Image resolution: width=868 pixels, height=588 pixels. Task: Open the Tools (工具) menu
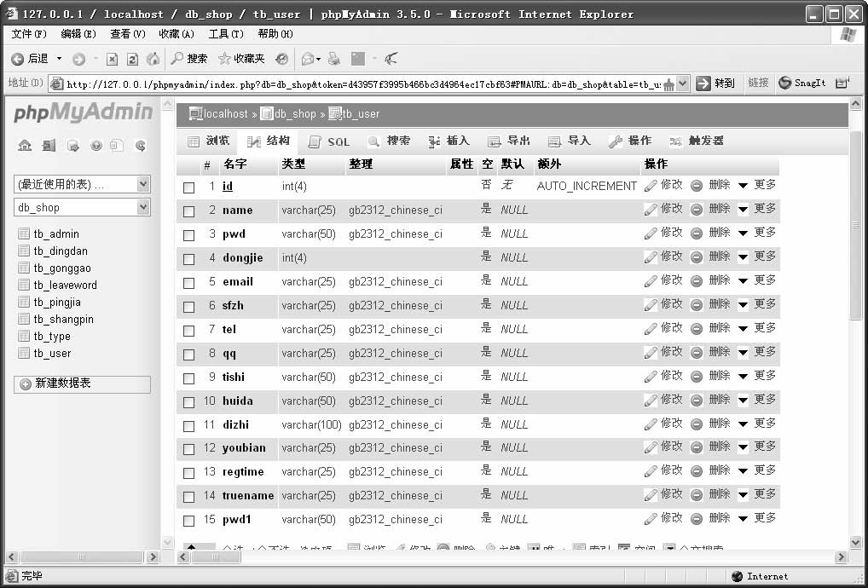pyautogui.click(x=225, y=34)
